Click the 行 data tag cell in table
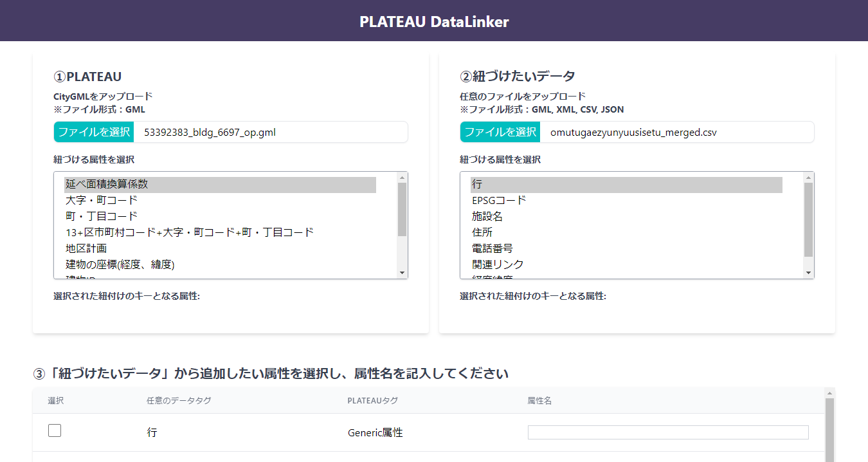The width and height of the screenshot is (868, 462). point(152,433)
